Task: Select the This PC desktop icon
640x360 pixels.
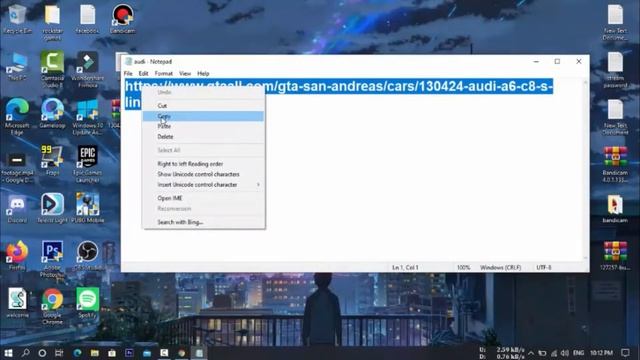Action: (x=17, y=66)
